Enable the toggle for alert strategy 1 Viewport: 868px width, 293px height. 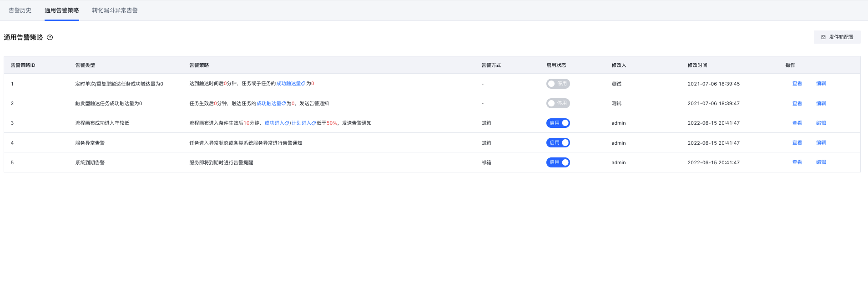(x=558, y=84)
